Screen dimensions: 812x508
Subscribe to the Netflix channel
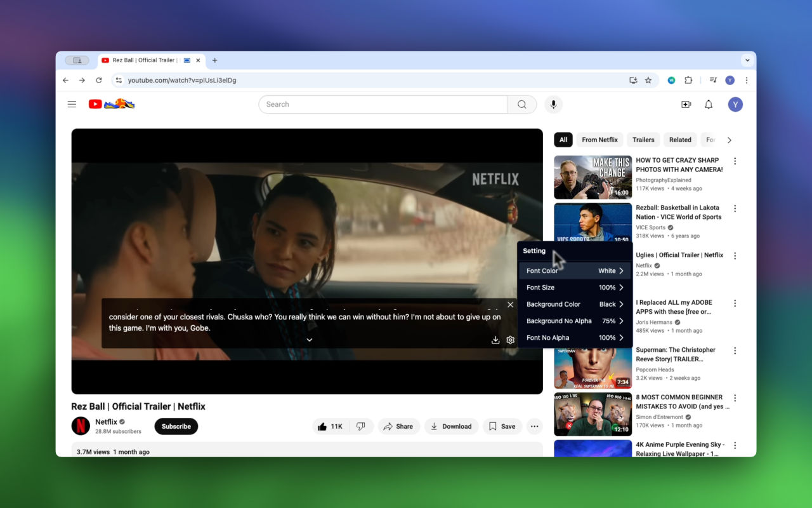click(176, 427)
